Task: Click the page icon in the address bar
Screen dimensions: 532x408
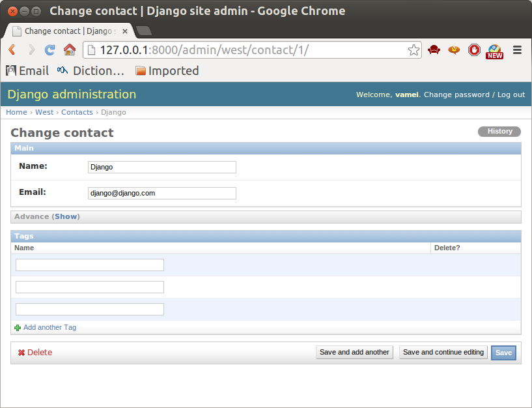Action: pyautogui.click(x=91, y=50)
